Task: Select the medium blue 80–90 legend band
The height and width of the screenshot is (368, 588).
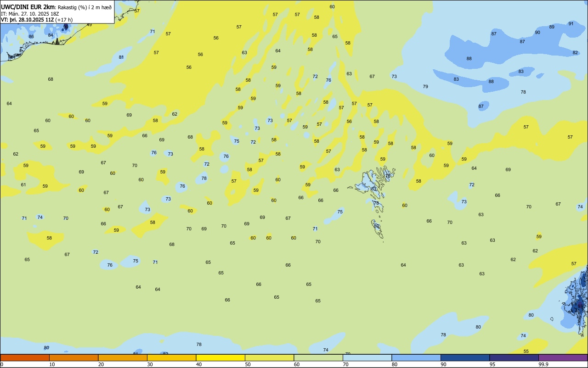Action: coord(416,357)
